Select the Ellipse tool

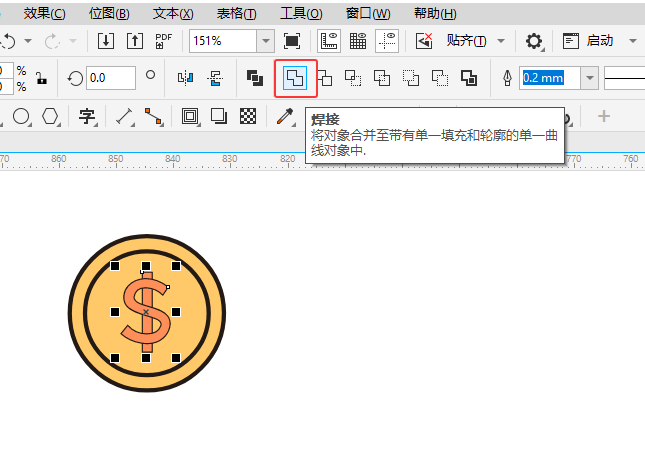click(21, 116)
